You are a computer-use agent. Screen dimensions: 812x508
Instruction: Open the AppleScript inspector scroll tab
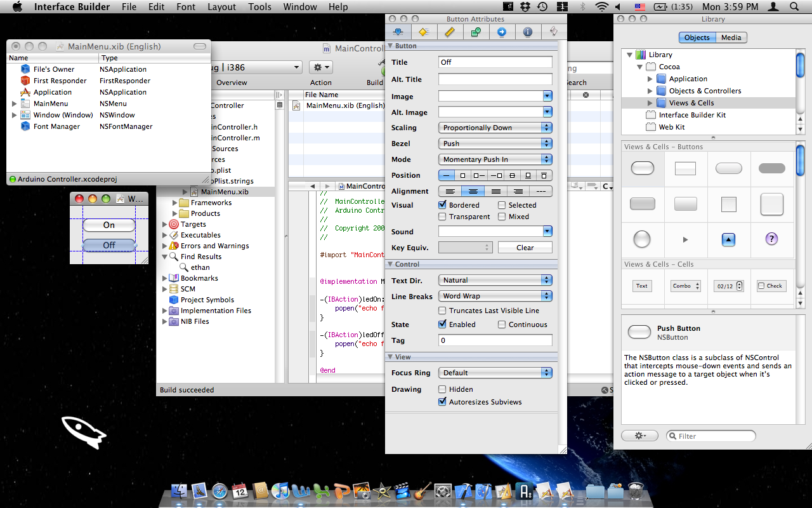(553, 32)
